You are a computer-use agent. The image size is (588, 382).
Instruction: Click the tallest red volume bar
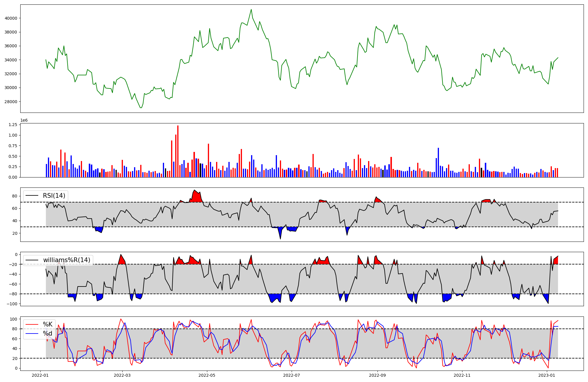click(x=178, y=151)
